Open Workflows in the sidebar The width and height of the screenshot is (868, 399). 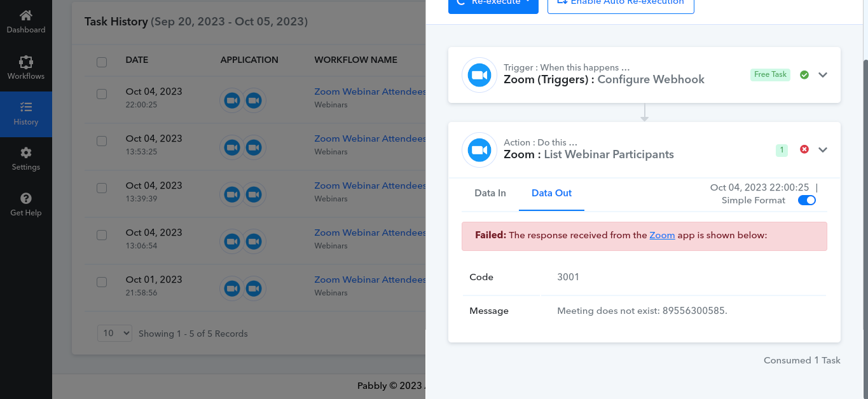pos(26,68)
